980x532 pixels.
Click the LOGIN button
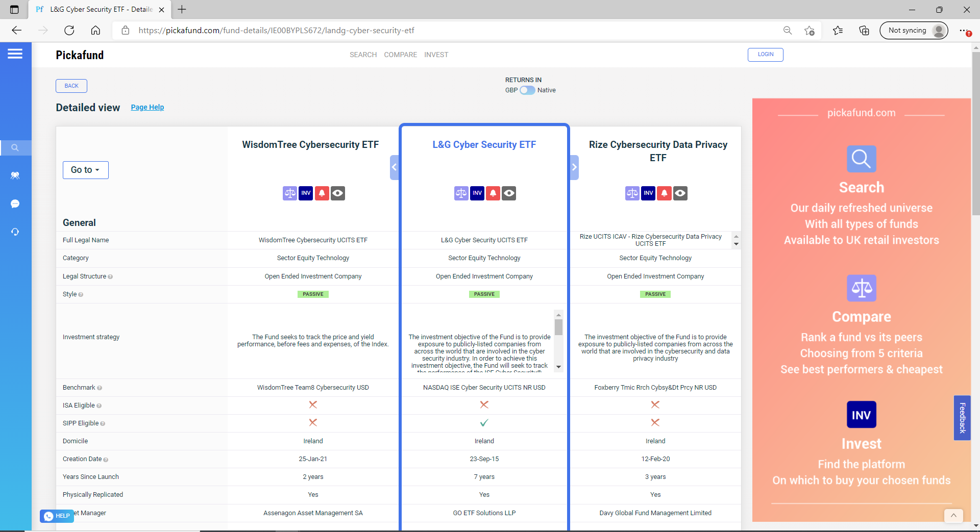pos(766,55)
